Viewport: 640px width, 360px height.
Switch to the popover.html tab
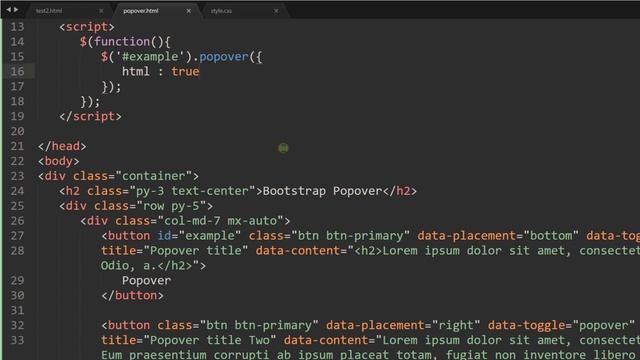140,11
